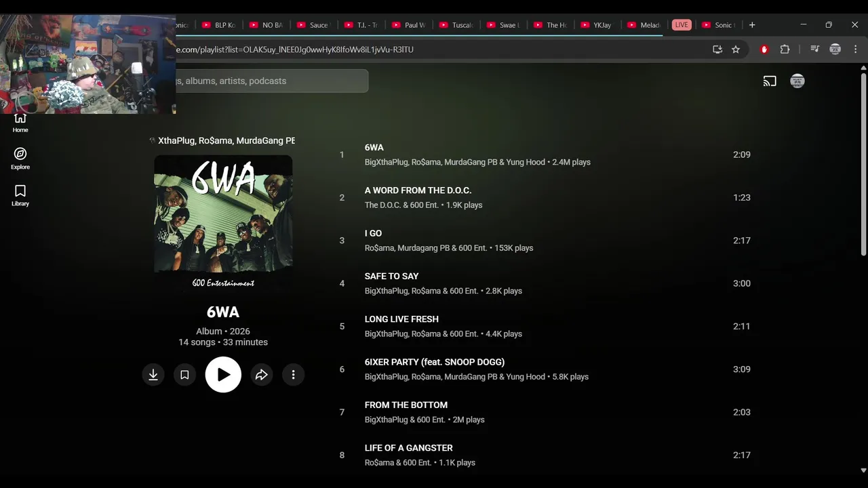
Task: Switch to the Melad tab
Action: coord(644,25)
